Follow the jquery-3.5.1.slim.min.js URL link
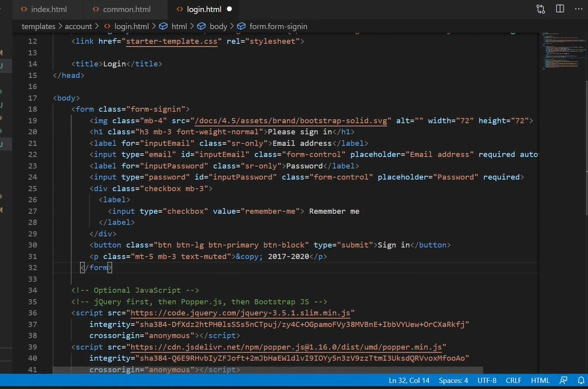 pyautogui.click(x=240, y=313)
